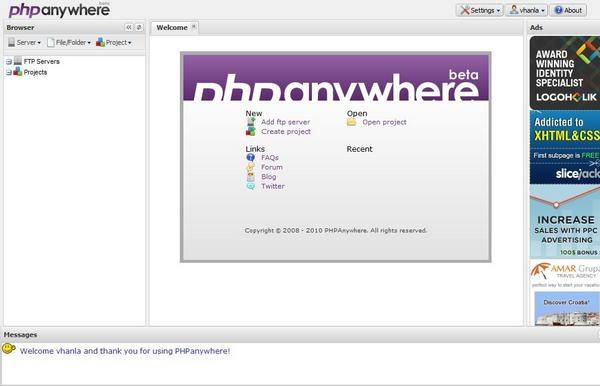
Task: Click the smiley icon in Messages
Action: tap(8, 349)
